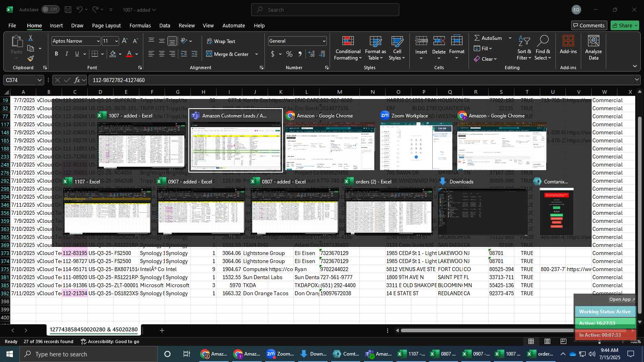Click the Orientation icon
This screenshot has height=362, width=644.
pyautogui.click(x=184, y=41)
